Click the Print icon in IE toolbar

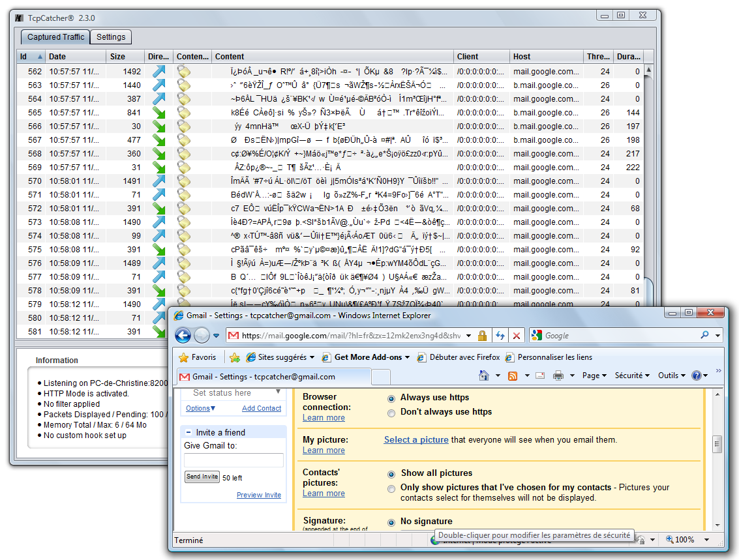pos(558,376)
